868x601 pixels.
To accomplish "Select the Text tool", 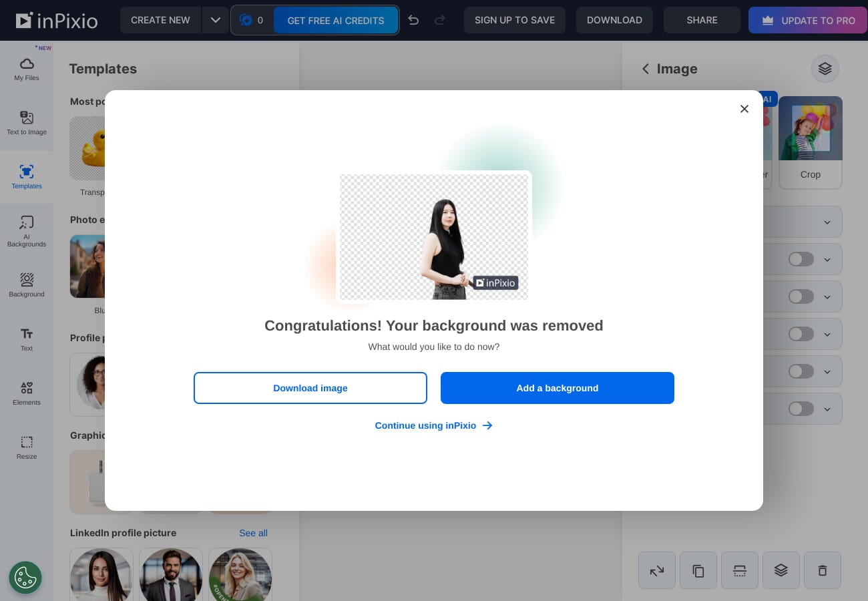I will click(27, 339).
